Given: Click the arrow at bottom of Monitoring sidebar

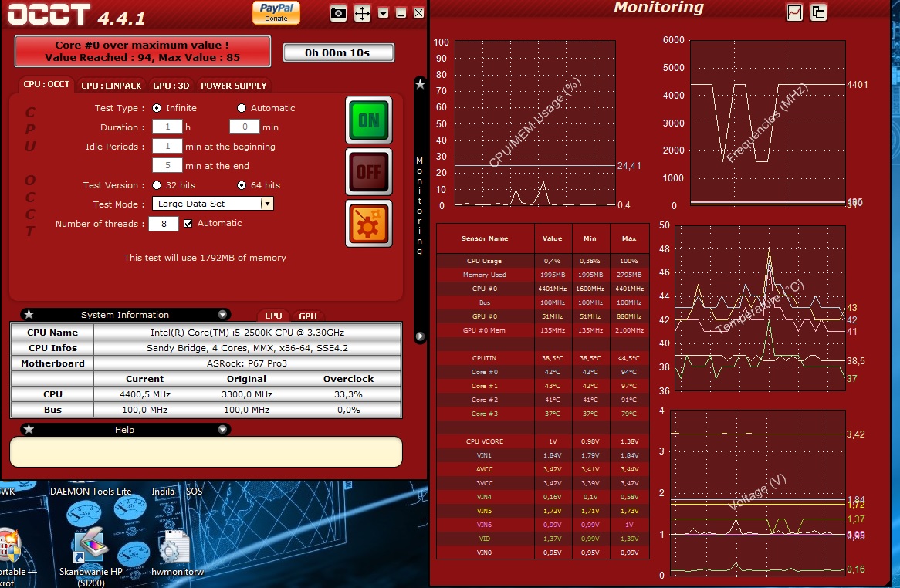Looking at the screenshot, I should point(420,336).
